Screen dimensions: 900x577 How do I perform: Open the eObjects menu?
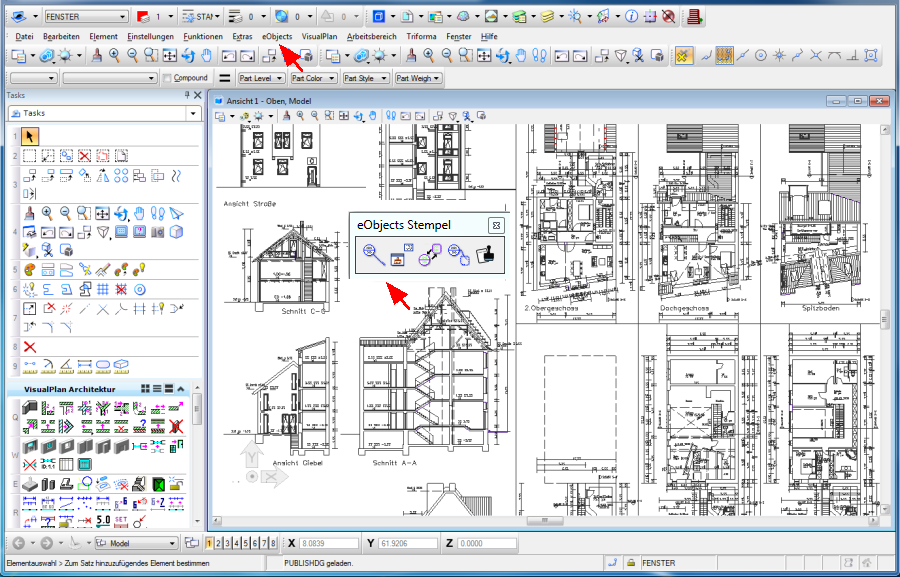click(x=277, y=36)
